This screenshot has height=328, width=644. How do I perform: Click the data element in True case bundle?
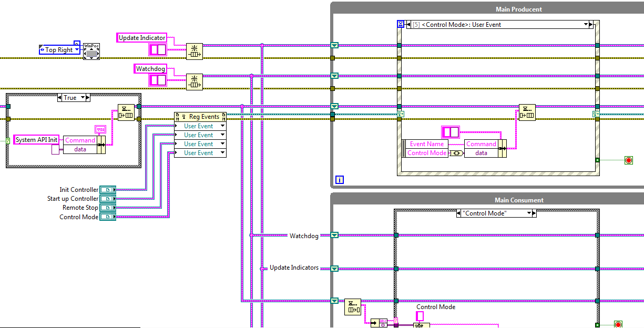[x=80, y=149]
